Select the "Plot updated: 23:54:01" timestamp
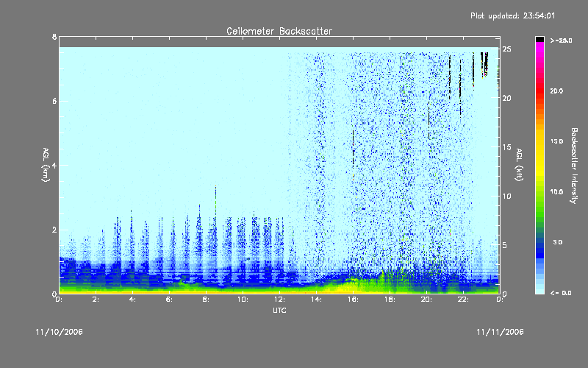The image size is (588, 368). point(512,15)
